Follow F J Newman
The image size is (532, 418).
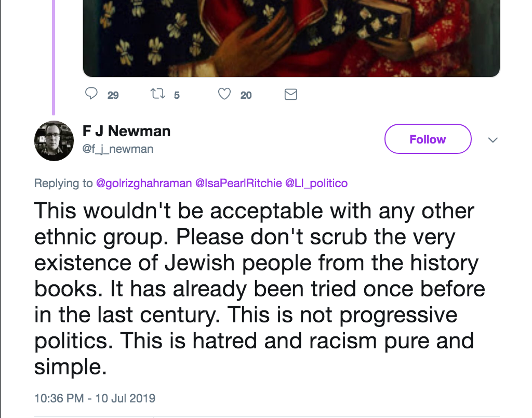pos(428,139)
